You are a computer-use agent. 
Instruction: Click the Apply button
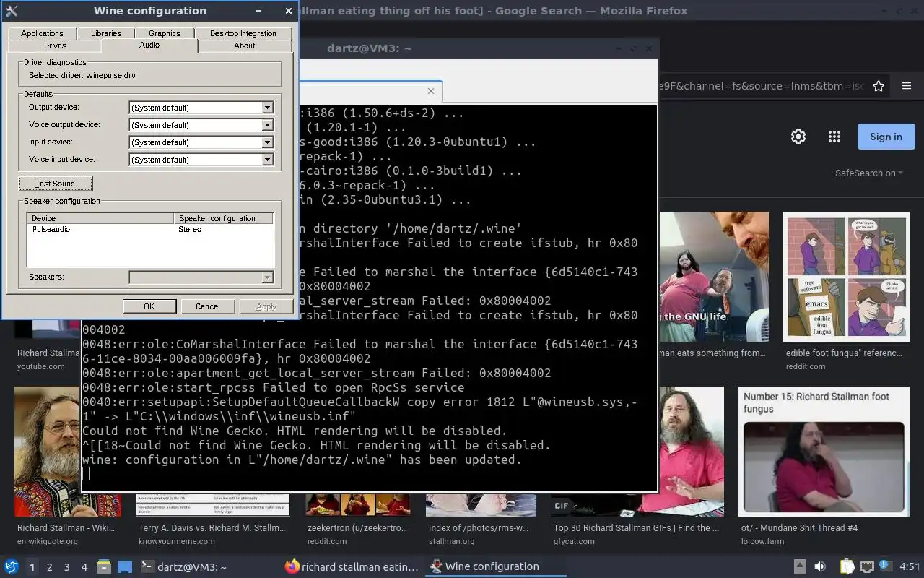[x=266, y=306]
